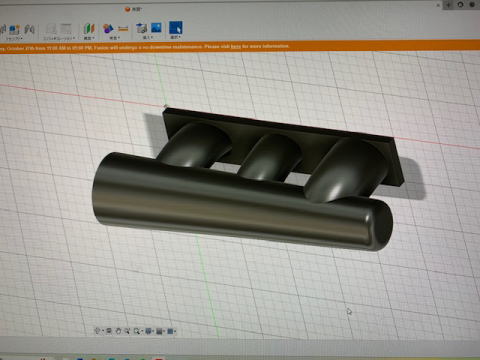Open the Viewports layout dropdown
Viewport: 480px width, 360px height.
[x=171, y=331]
